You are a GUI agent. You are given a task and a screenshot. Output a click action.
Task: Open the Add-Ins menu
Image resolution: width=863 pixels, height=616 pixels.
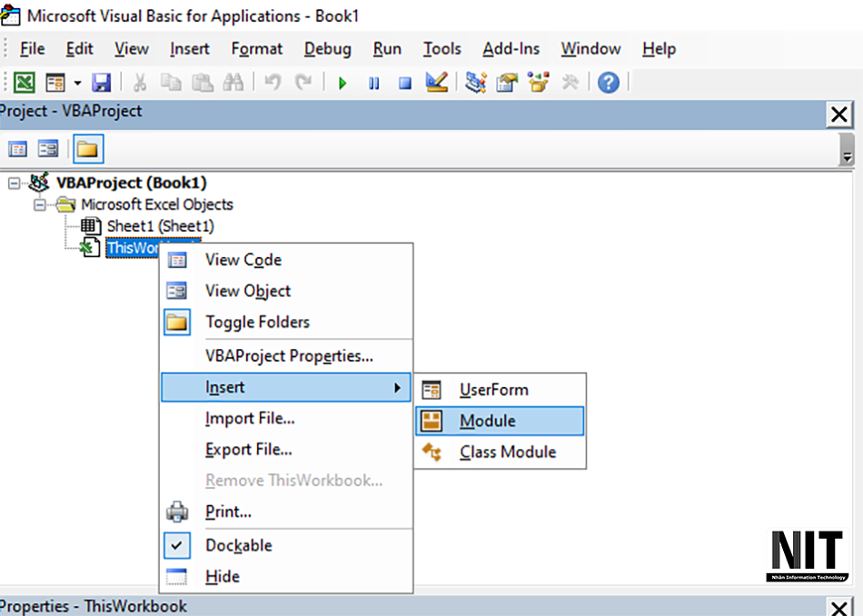click(x=511, y=49)
